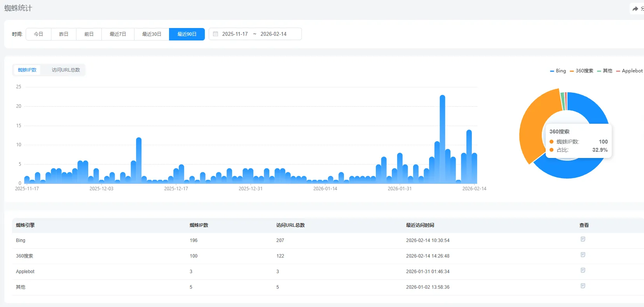Open 其他 row view details icon
The height and width of the screenshot is (307, 644).
583,286
